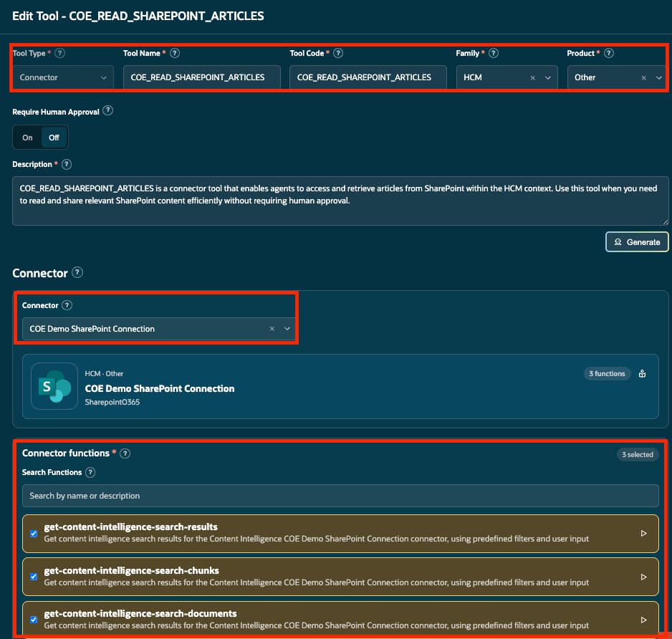Image resolution: width=672 pixels, height=639 pixels.
Task: Click into the Tool Code field
Action: pos(368,77)
